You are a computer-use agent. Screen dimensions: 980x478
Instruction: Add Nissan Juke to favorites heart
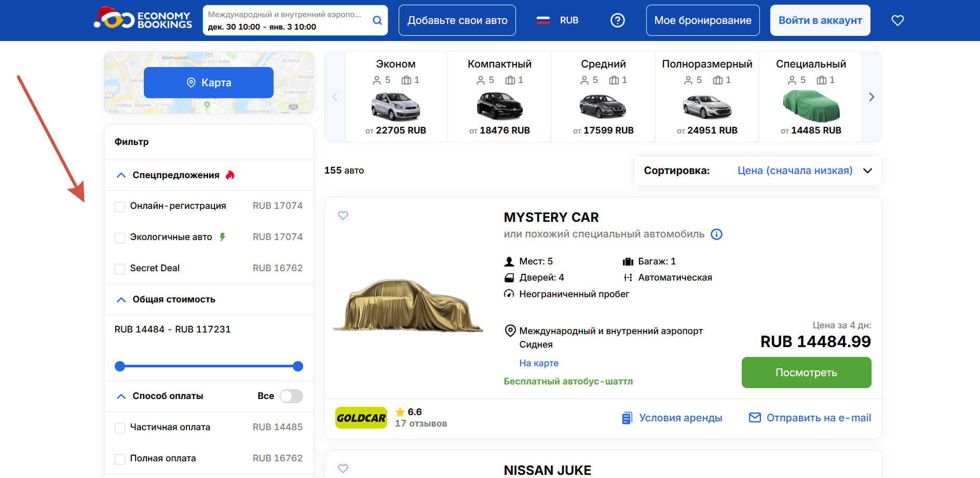click(x=343, y=468)
